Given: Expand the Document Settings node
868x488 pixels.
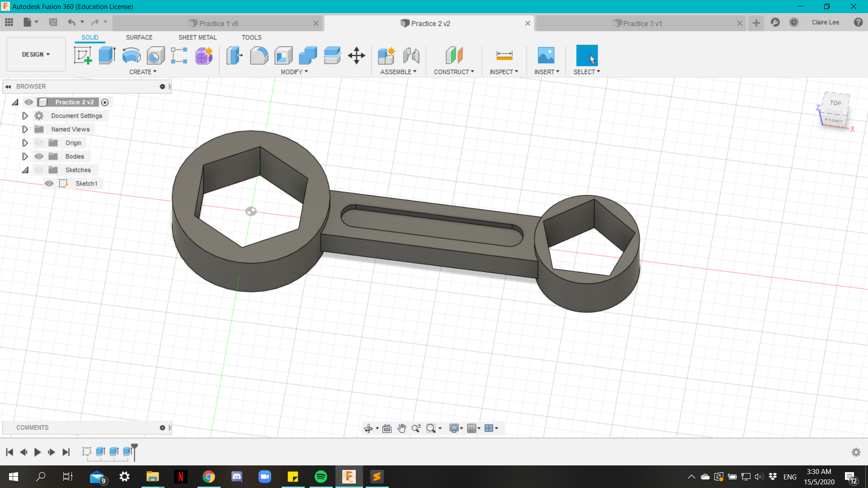Looking at the screenshot, I should tap(25, 116).
